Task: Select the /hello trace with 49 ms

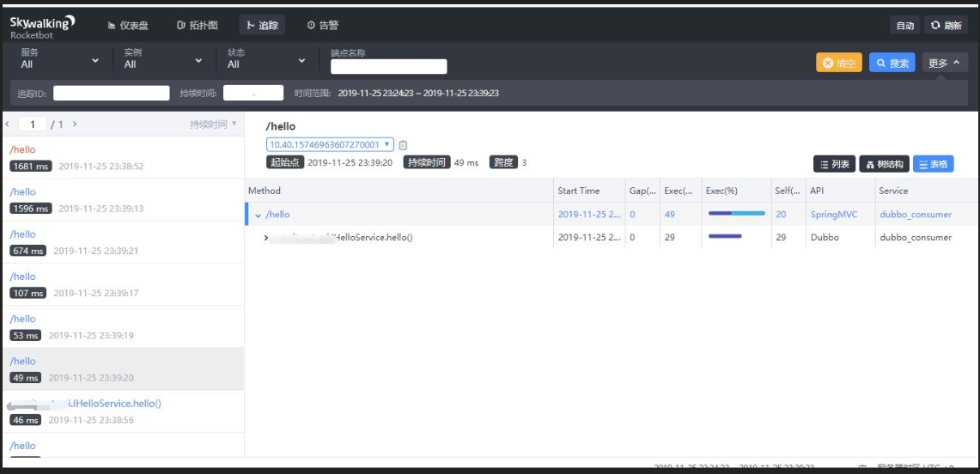Action: click(x=123, y=369)
